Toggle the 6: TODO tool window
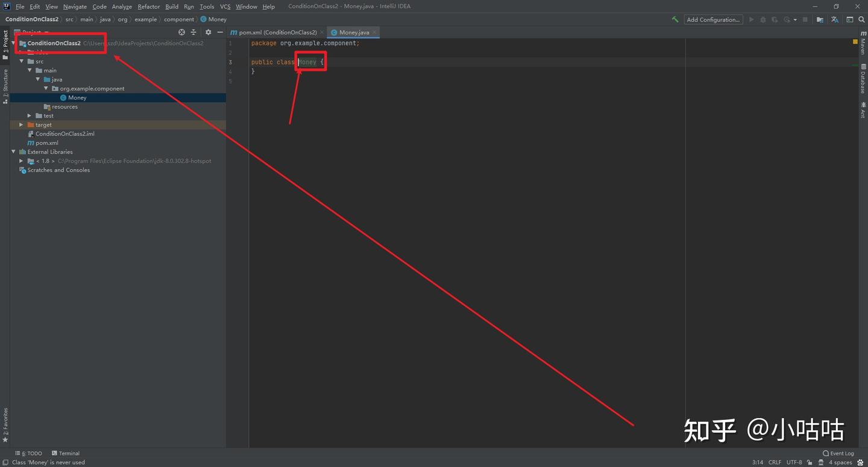Image resolution: width=868 pixels, height=467 pixels. point(28,453)
